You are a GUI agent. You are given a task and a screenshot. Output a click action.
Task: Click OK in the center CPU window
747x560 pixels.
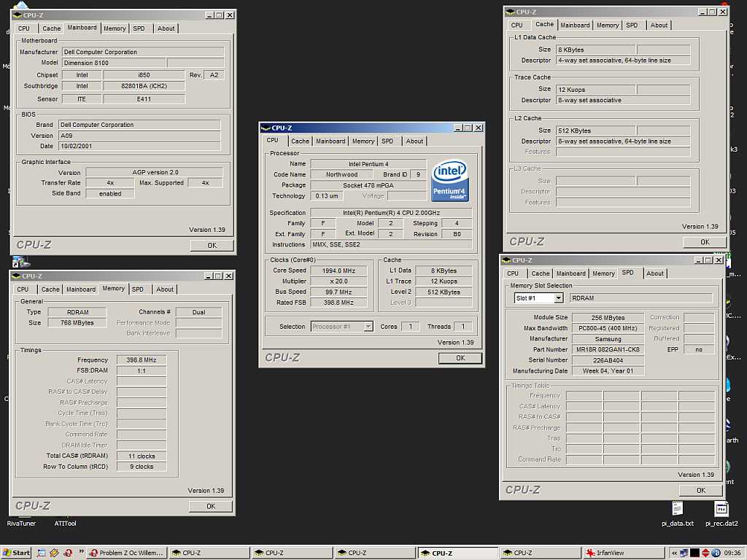coord(460,358)
